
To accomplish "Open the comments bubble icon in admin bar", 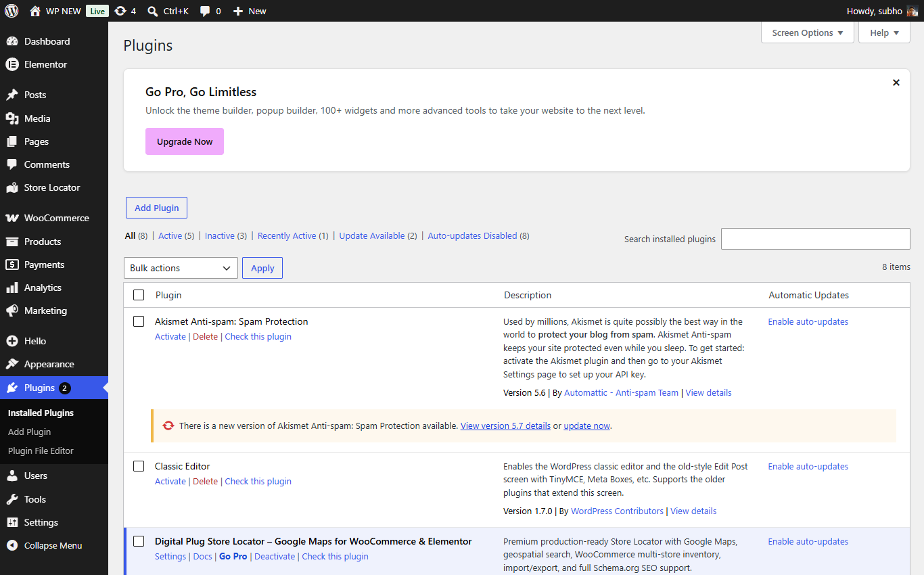I will pos(205,11).
